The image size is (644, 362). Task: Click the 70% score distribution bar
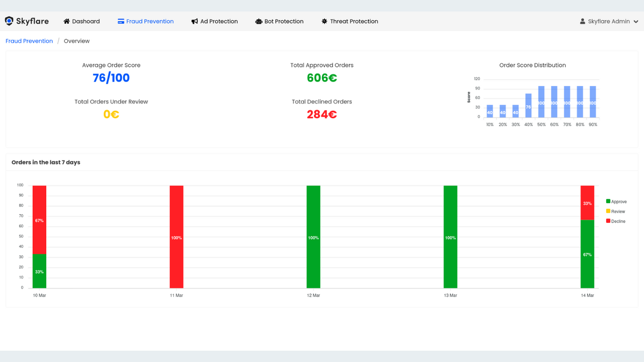coord(567,102)
